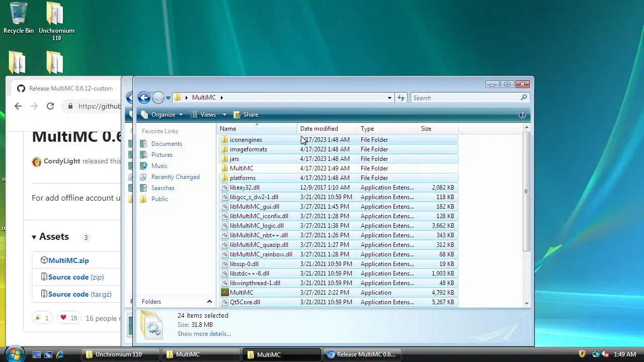Screen dimensions: 644x362
Task: Click the file list scroll up arrow
Action: [x=527, y=128]
